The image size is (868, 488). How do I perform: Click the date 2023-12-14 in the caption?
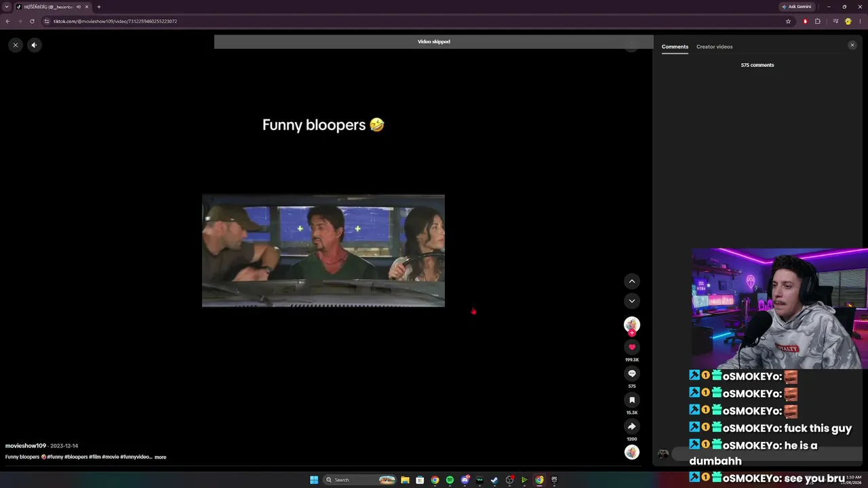tap(64, 446)
